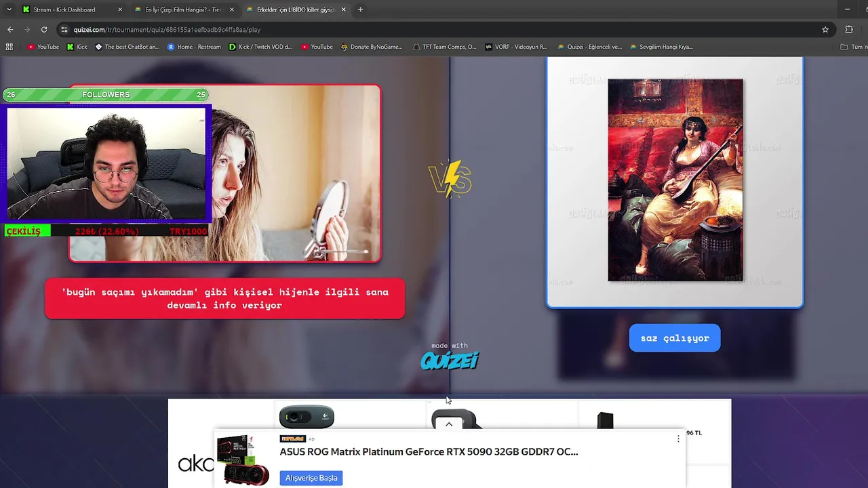This screenshot has width=868, height=488.
Task: Click the Alışverişe Başla button
Action: point(311,478)
